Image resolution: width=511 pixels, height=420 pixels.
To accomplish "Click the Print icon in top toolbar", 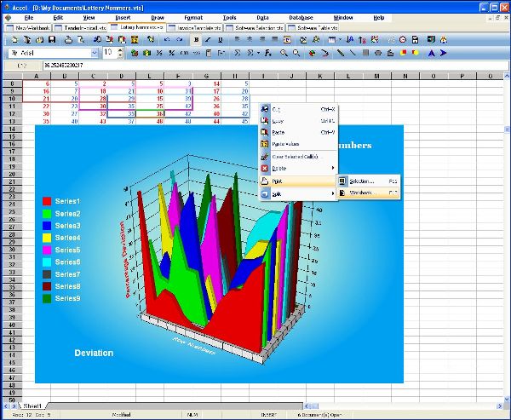I will coord(68,40).
